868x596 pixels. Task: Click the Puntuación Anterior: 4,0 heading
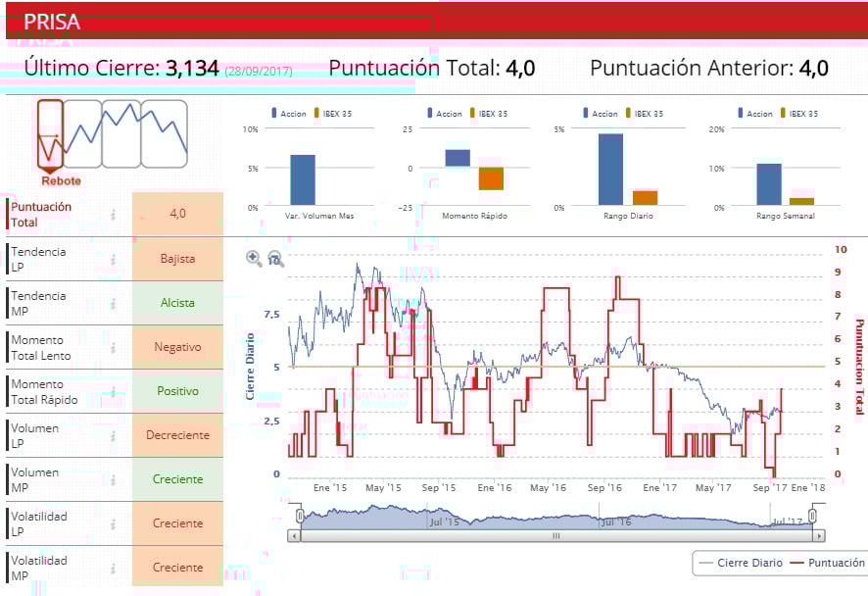pos(709,69)
